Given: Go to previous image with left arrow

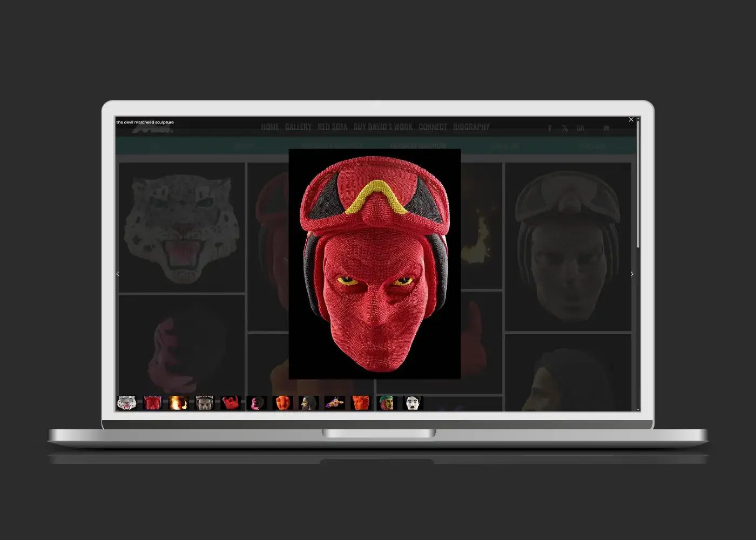Looking at the screenshot, I should click(118, 274).
